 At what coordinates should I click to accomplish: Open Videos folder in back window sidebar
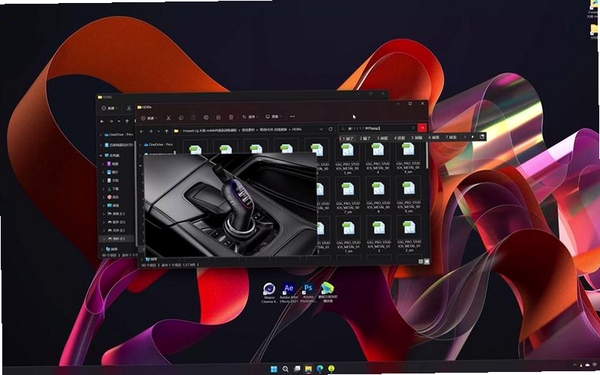[x=112, y=164]
